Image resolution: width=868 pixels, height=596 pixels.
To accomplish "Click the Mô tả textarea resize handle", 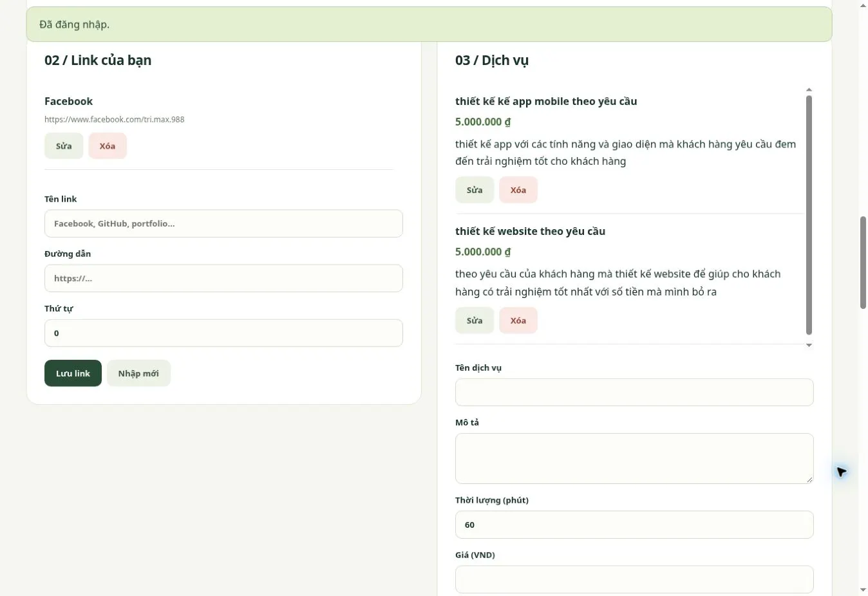I will (809, 480).
